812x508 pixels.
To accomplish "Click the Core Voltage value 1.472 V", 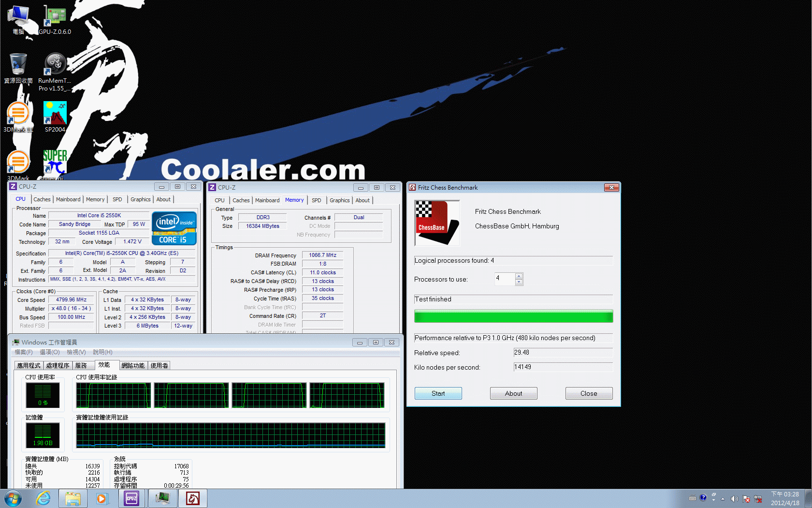I will click(x=132, y=242).
